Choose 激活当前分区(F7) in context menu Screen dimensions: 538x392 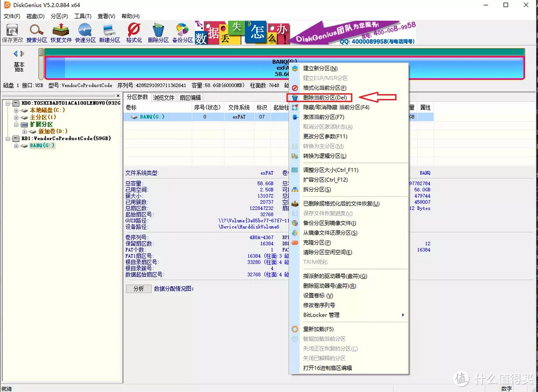coord(349,117)
